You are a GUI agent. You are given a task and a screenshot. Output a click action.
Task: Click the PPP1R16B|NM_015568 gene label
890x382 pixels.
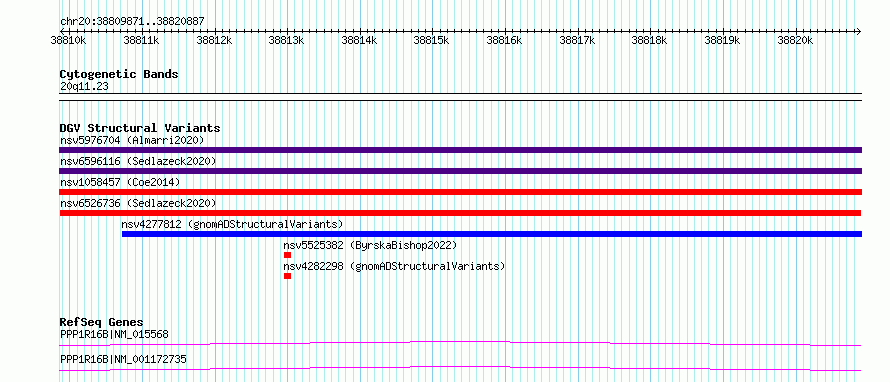tap(114, 334)
